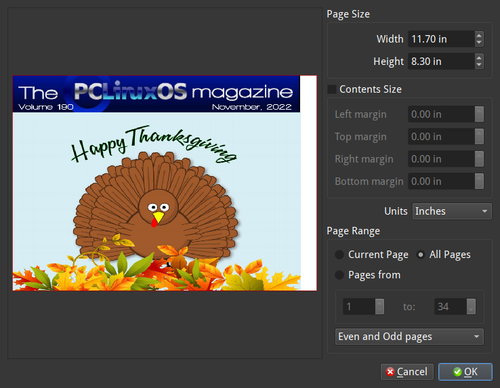
Task: Click the Bottom margin value field
Action: click(441, 181)
